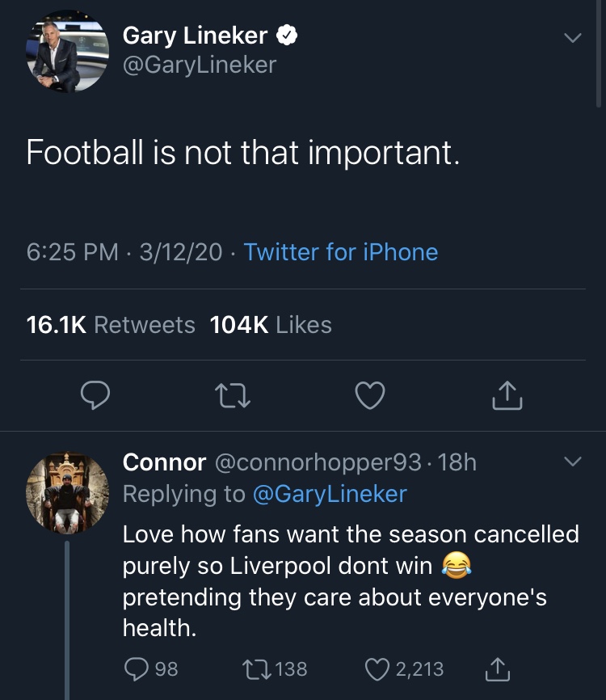Retweet Connor's reply with 138 retweets

(254, 668)
